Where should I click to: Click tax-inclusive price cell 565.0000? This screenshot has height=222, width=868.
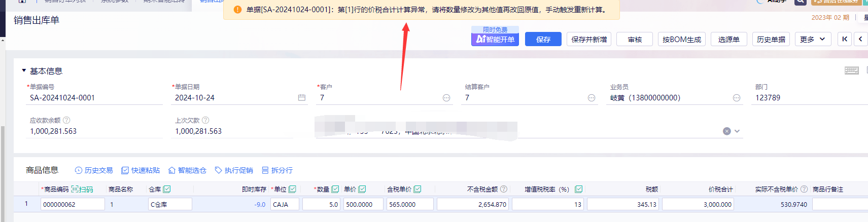[x=410, y=204]
